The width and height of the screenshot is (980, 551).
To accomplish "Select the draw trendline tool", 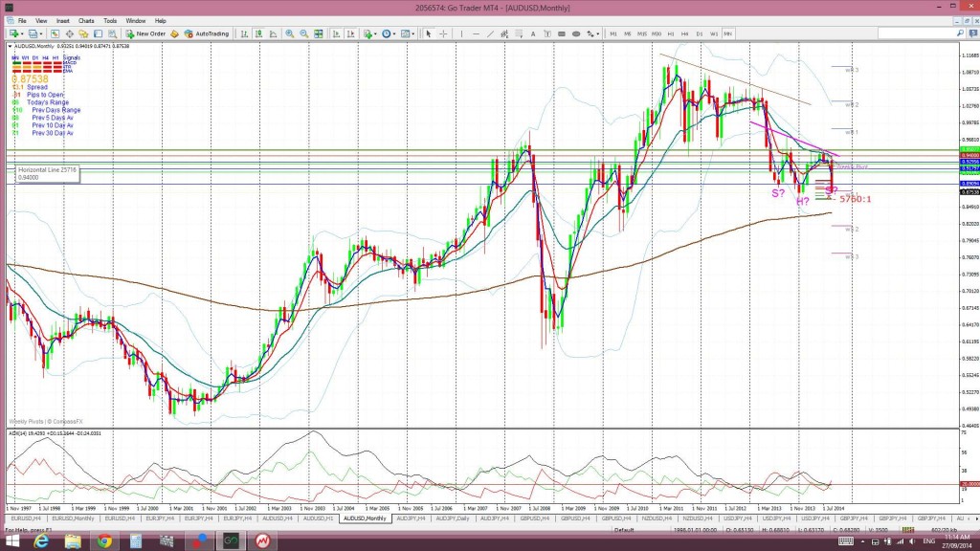I will 490,33.
